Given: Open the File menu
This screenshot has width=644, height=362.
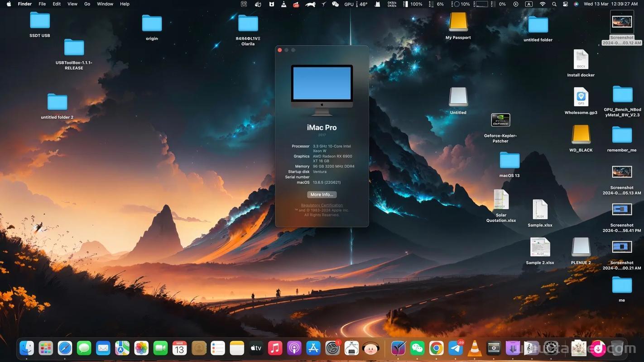Looking at the screenshot, I should click(x=42, y=4).
